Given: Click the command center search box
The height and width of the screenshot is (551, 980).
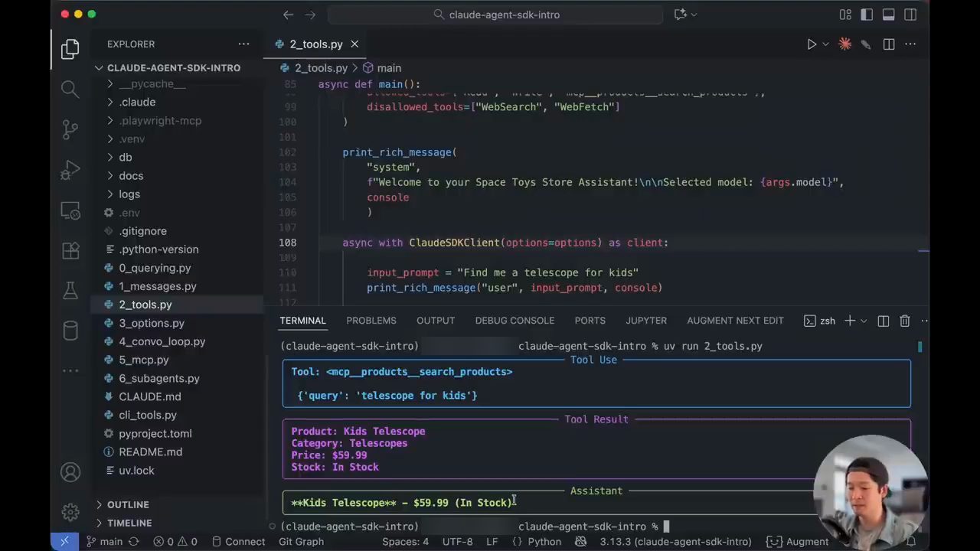Looking at the screenshot, I should (x=496, y=15).
